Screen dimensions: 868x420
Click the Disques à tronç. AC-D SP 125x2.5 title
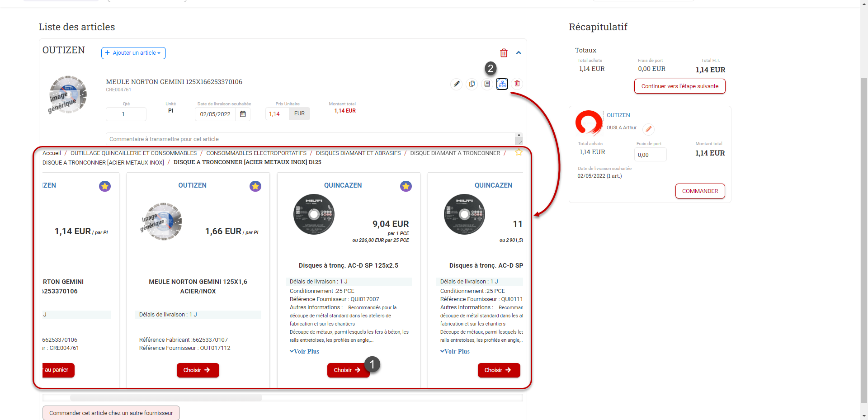(x=349, y=265)
